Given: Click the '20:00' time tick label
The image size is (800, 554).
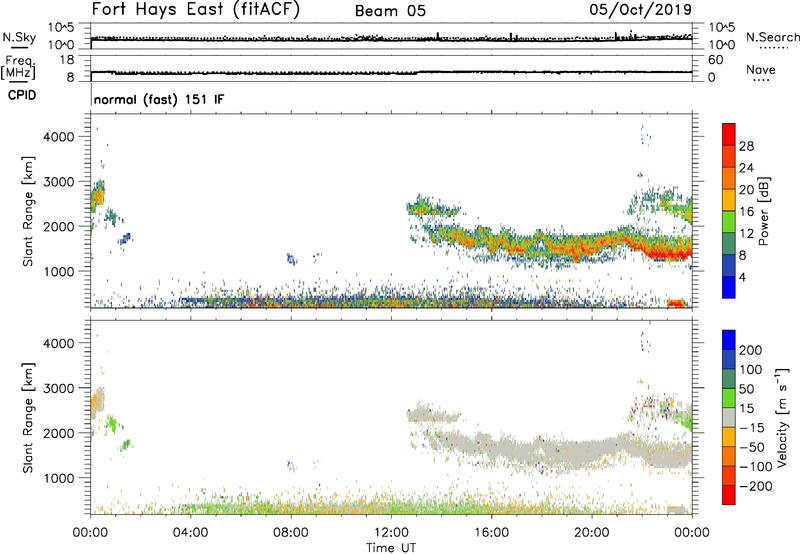Looking at the screenshot, I should (x=591, y=533).
